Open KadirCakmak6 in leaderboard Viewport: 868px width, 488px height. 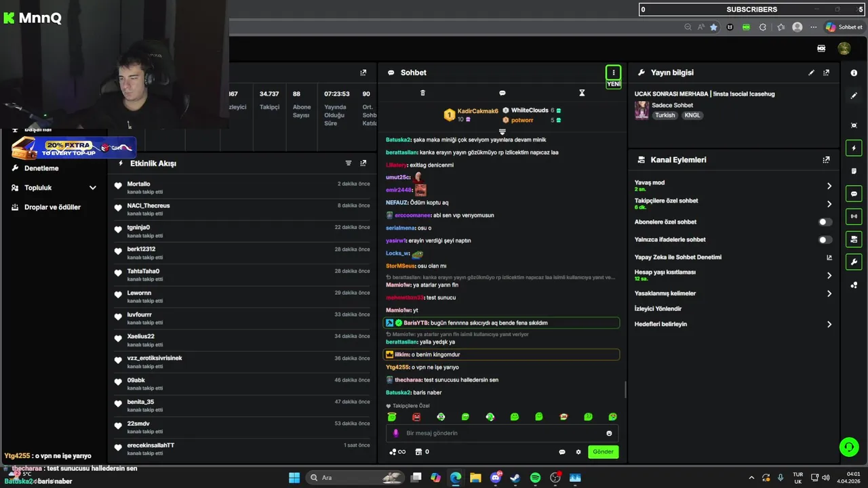pos(477,110)
